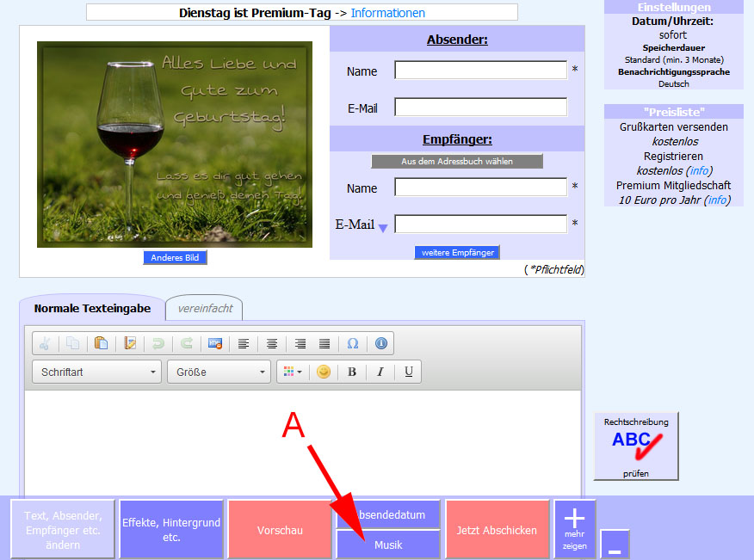
Task: Click the blue info icon in toolbar
Action: 380,344
